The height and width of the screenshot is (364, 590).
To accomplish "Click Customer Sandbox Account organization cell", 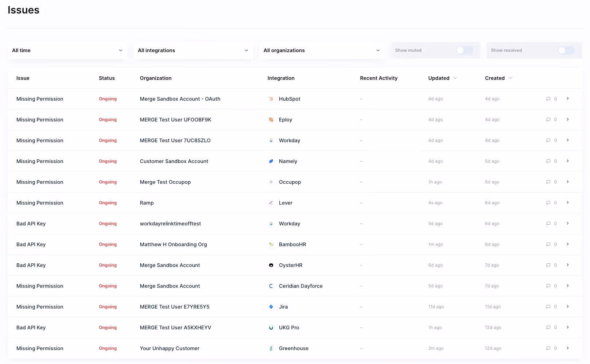I will click(x=174, y=161).
